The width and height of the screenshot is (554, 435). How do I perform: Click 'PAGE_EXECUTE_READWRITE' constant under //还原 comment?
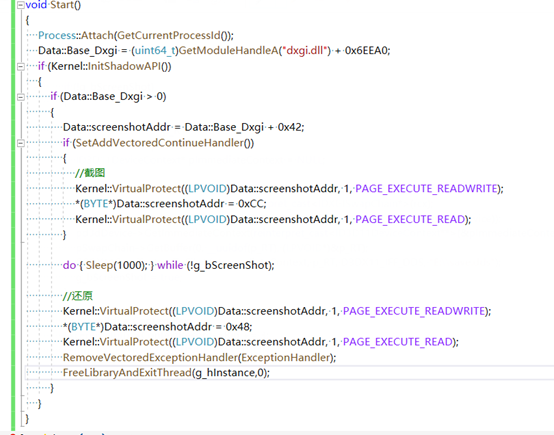414,311
